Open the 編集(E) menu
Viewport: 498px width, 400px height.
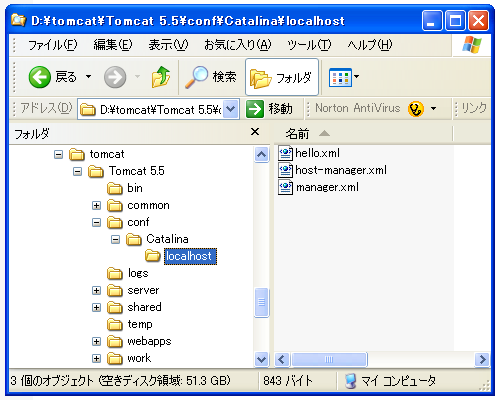click(x=113, y=45)
